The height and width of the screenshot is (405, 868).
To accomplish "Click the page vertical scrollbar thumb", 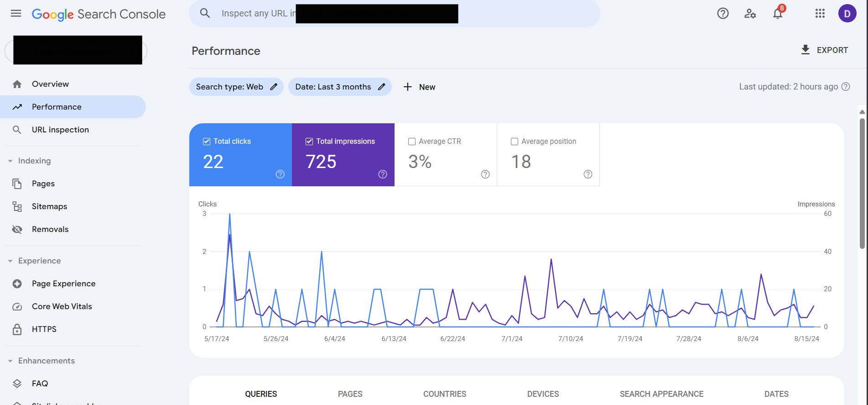I will 862,184.
